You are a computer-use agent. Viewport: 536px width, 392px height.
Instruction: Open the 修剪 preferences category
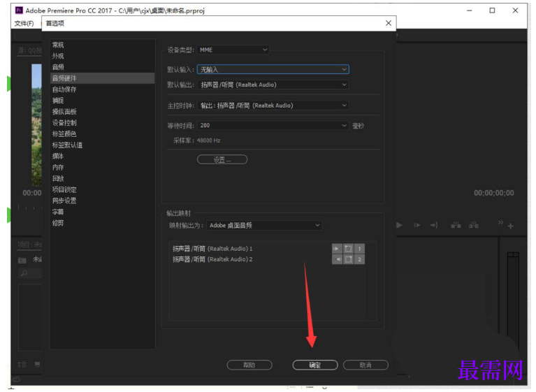[58, 223]
